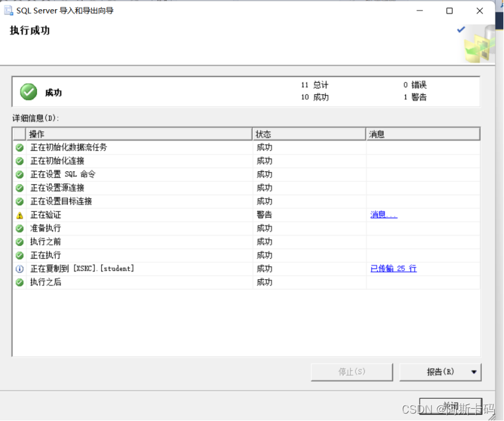Click the wizard icon in the title bar
Image resolution: width=504 pixels, height=421 pixels.
[x=9, y=10]
